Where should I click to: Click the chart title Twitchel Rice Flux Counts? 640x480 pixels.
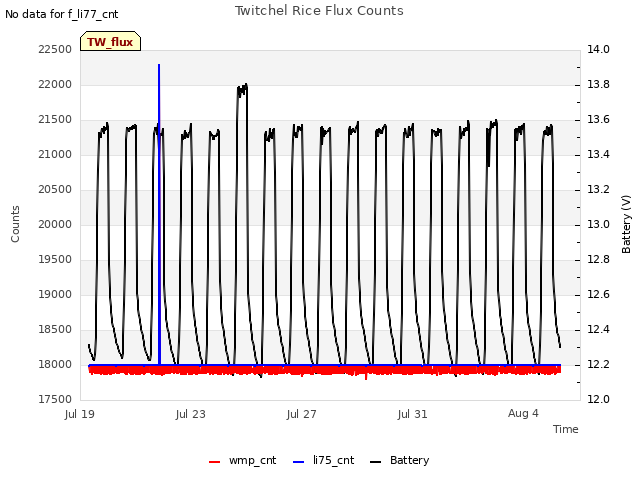(319, 11)
